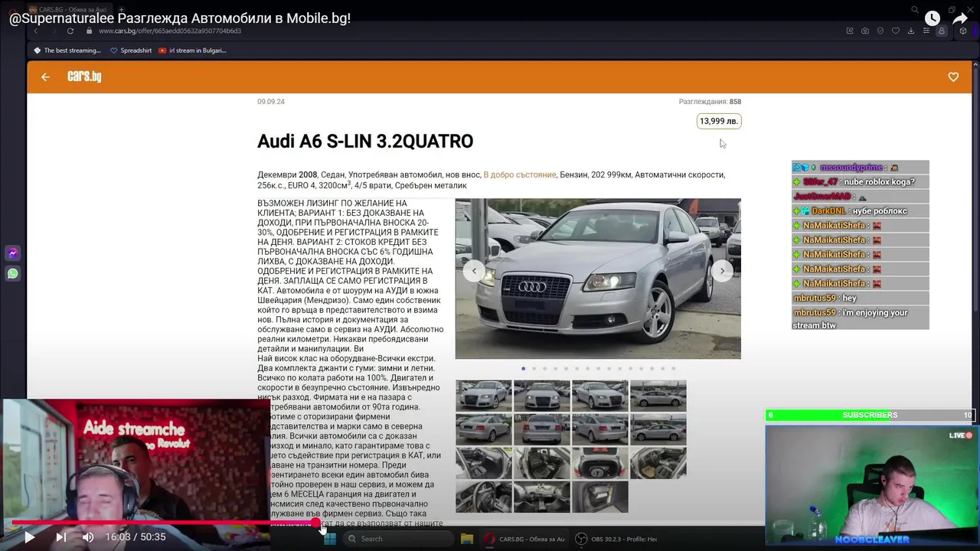
Task: Click the extensions cube icon
Action: (x=963, y=31)
